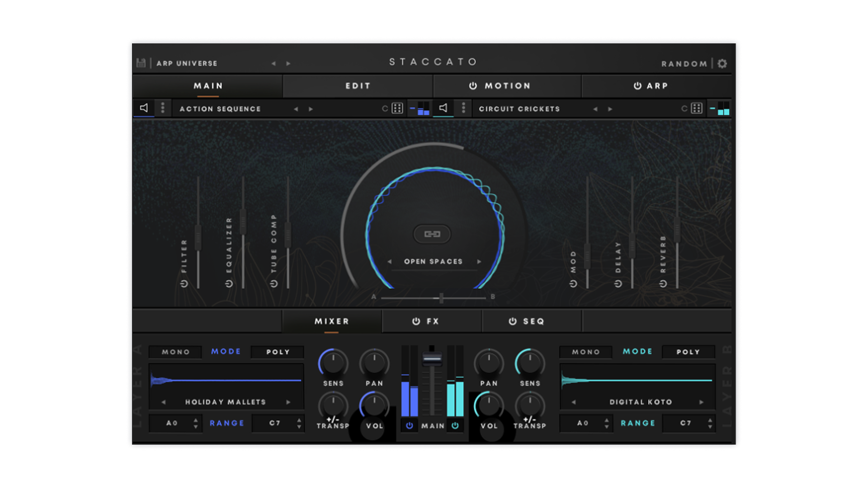Viewport: 868px width, 488px height.
Task: Toggle the Filter effect power button
Action: pyautogui.click(x=184, y=284)
